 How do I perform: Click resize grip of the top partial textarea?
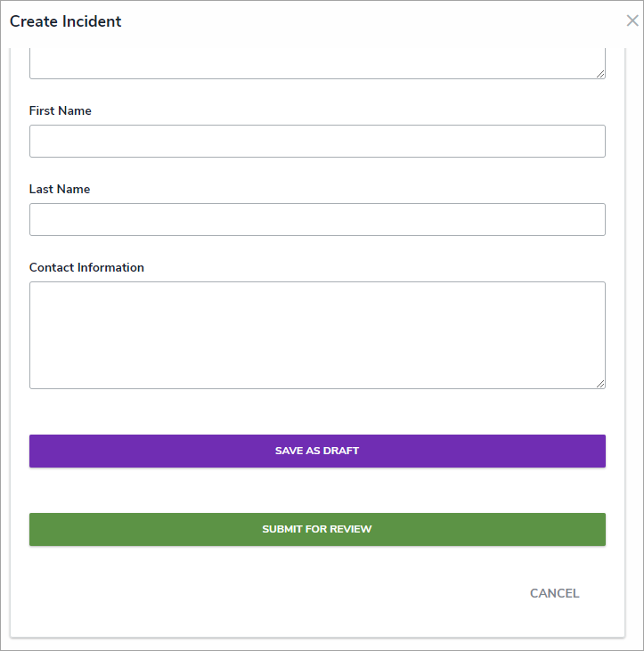tap(600, 74)
